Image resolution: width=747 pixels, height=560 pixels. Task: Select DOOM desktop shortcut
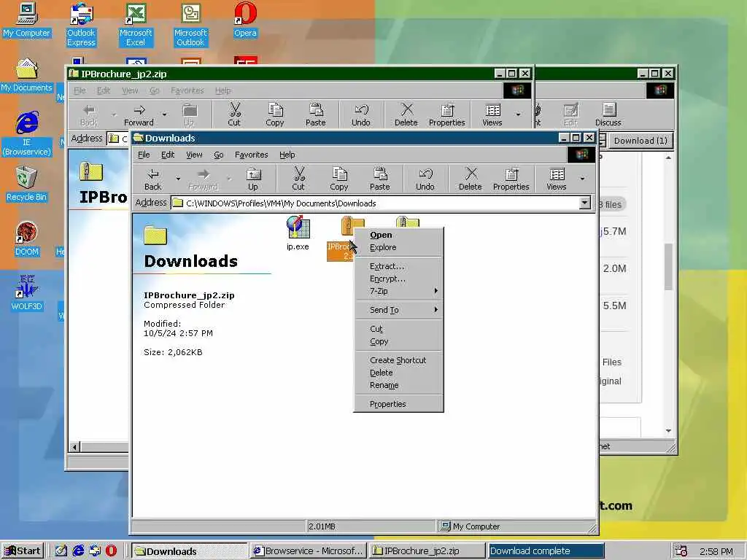27,239
